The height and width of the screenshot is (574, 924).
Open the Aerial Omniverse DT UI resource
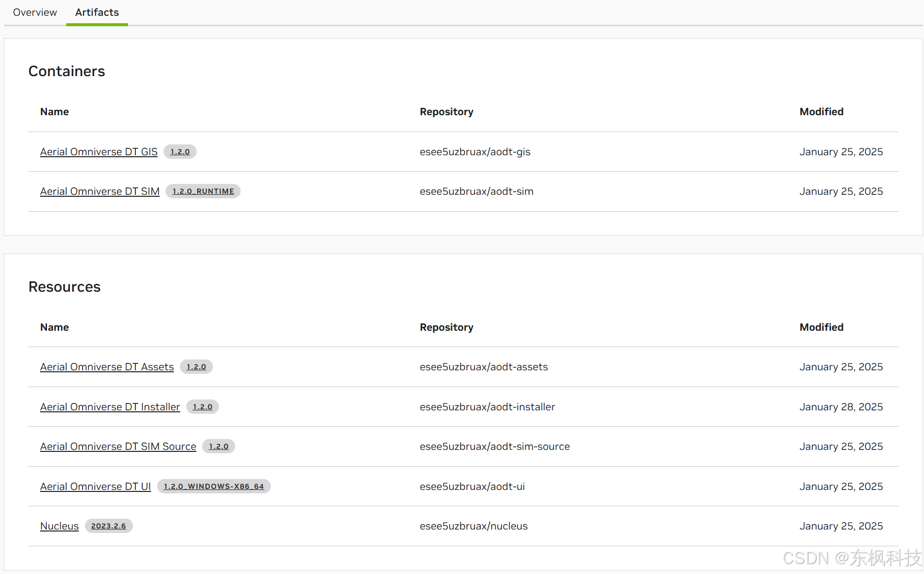[95, 486]
